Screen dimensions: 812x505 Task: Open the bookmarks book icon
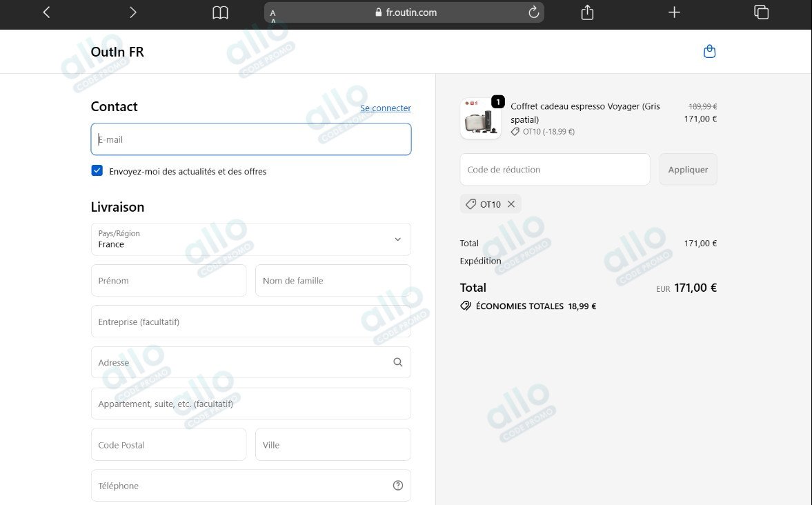coord(220,12)
